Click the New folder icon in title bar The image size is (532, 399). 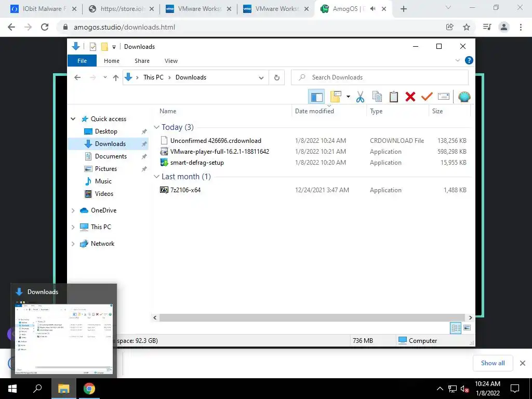point(104,47)
